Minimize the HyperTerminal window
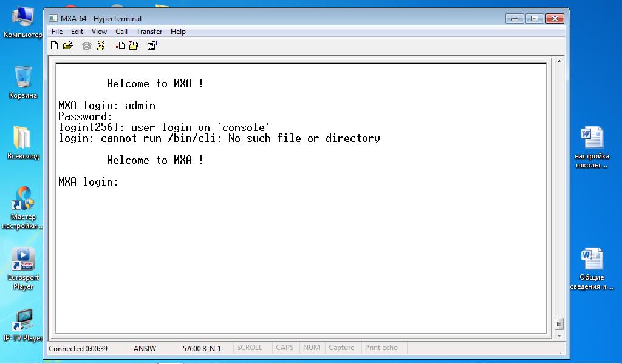 tap(514, 19)
